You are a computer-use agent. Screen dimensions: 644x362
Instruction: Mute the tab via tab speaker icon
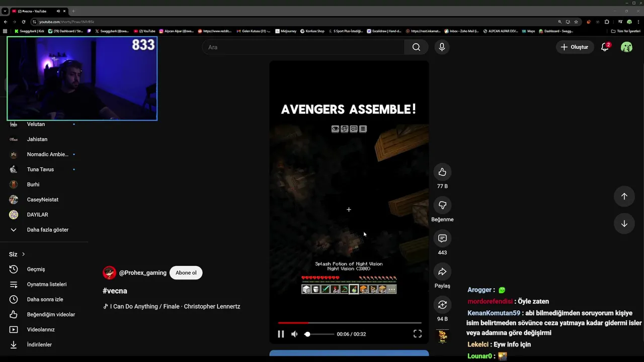tap(58, 11)
